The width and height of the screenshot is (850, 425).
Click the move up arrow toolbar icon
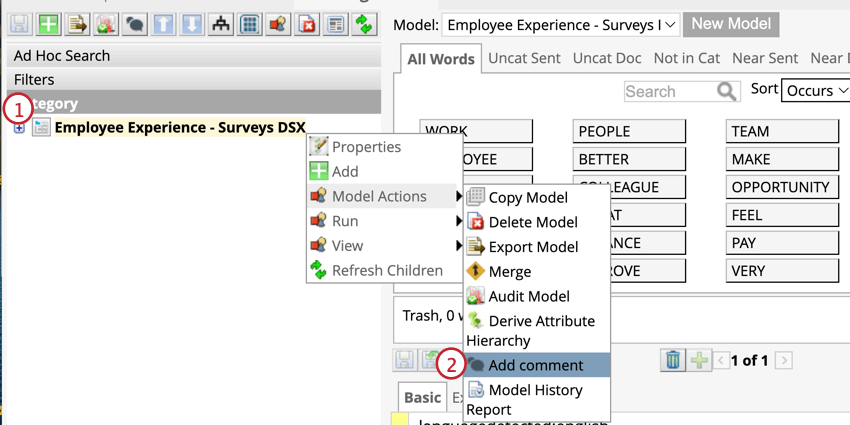tap(163, 24)
